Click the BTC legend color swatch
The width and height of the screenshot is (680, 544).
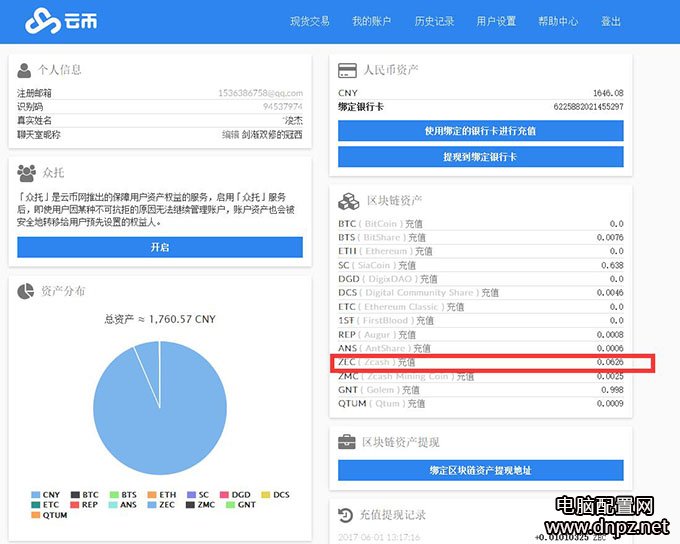tap(75, 495)
